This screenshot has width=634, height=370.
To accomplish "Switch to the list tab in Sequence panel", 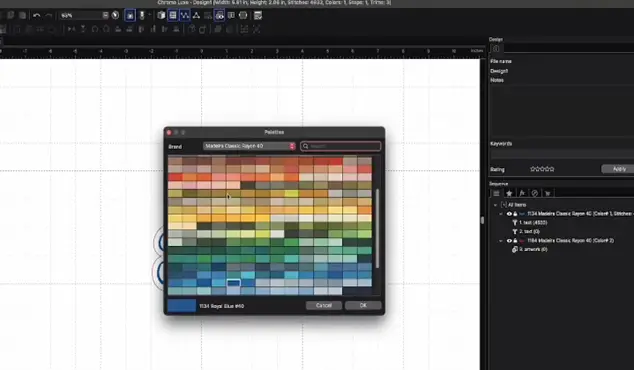I will [x=496, y=193].
